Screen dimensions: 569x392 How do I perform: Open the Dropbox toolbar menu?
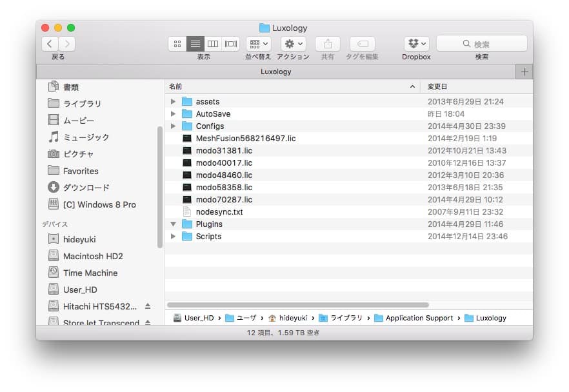(416, 44)
